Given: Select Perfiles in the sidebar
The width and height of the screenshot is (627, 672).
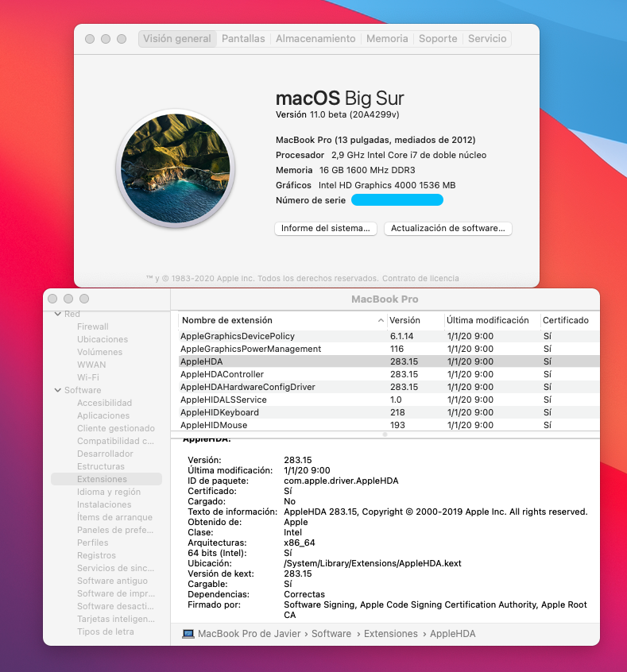Looking at the screenshot, I should click(93, 543).
